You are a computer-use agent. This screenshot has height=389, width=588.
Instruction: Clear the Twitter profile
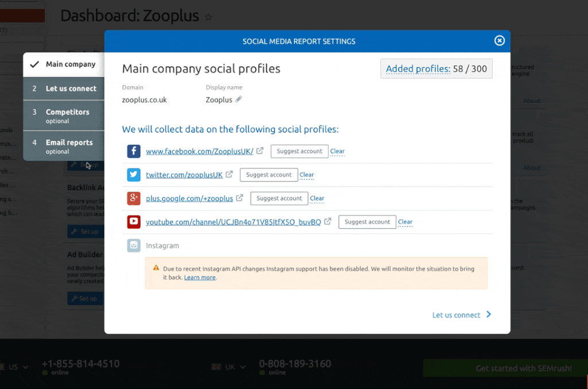(307, 175)
